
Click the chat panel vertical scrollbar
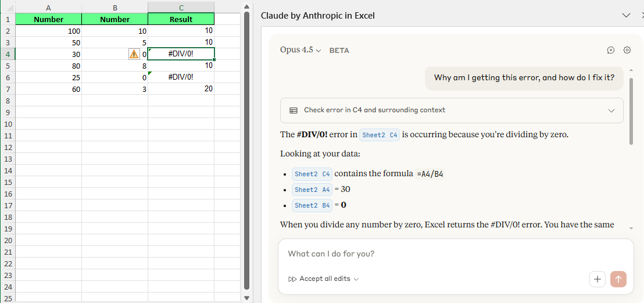[x=631, y=110]
